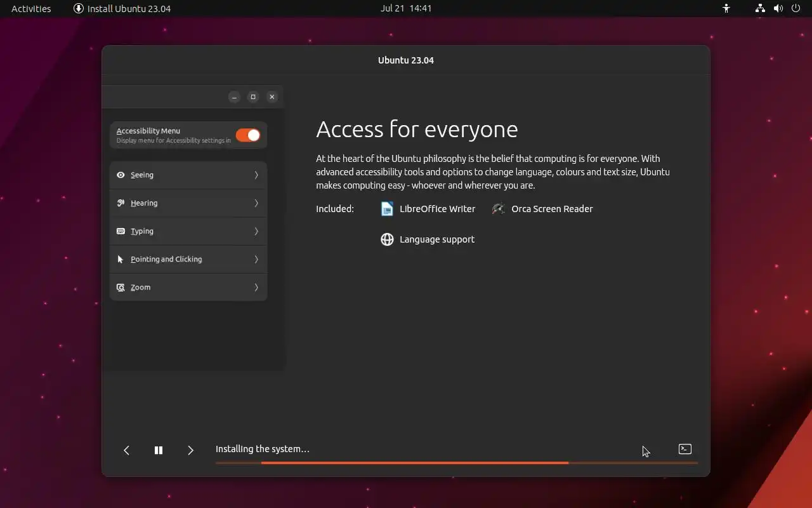Screen dimensions: 812x508
Task: Minimize the accessibility settings panel
Action: [234, 97]
